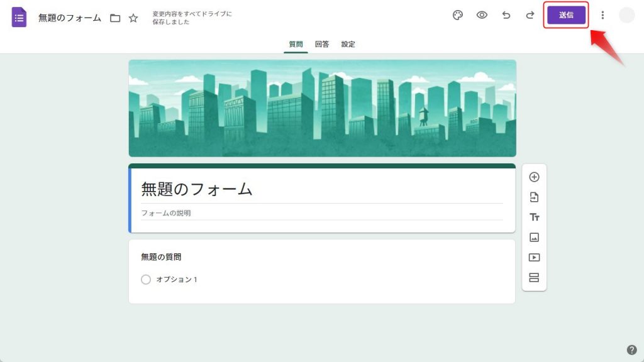Preview the form with eye icon
Image resolution: width=644 pixels, height=362 pixels.
pyautogui.click(x=482, y=15)
